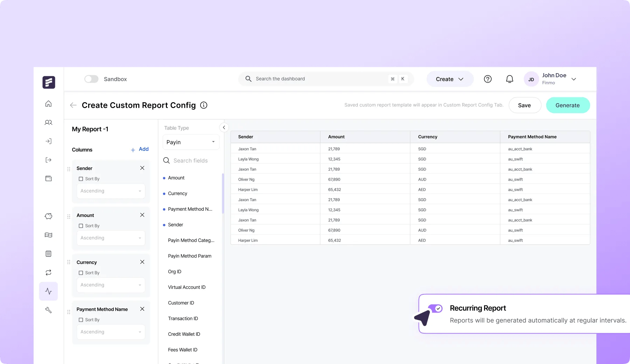
Task: Open the wrench tools icon in sidebar
Action: click(49, 310)
